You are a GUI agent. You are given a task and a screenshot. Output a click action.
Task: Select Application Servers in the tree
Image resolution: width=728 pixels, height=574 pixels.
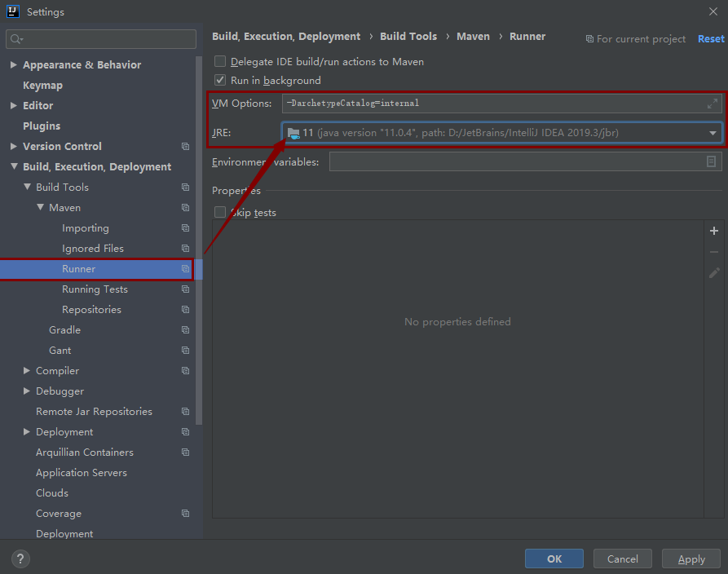point(82,473)
